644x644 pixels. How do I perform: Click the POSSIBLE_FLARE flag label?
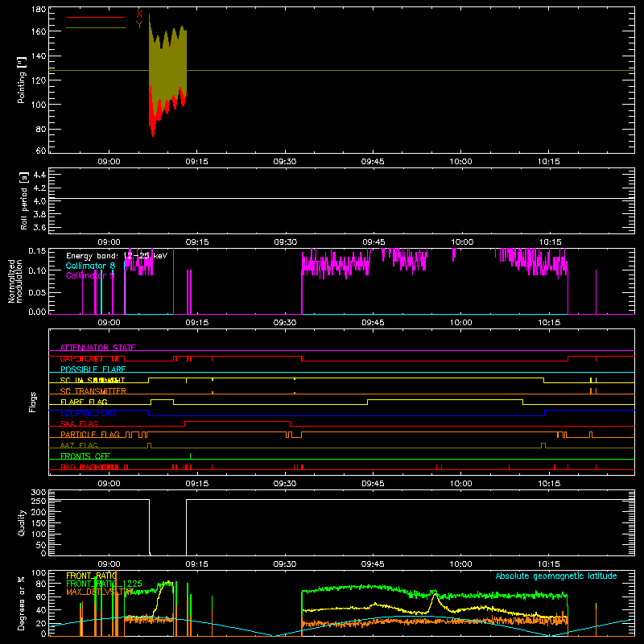[x=93, y=369]
